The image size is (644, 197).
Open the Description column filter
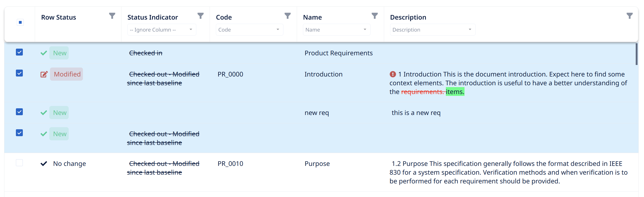[x=629, y=16]
